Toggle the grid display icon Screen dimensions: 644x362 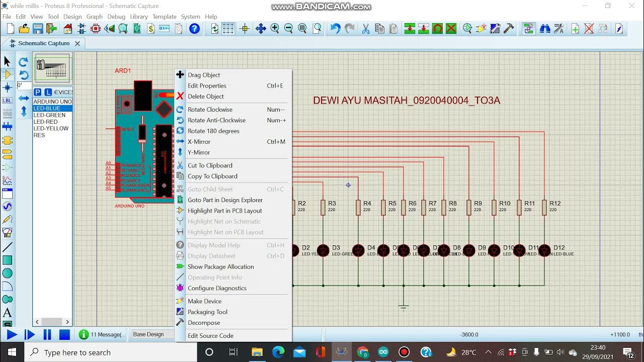pos(228,29)
